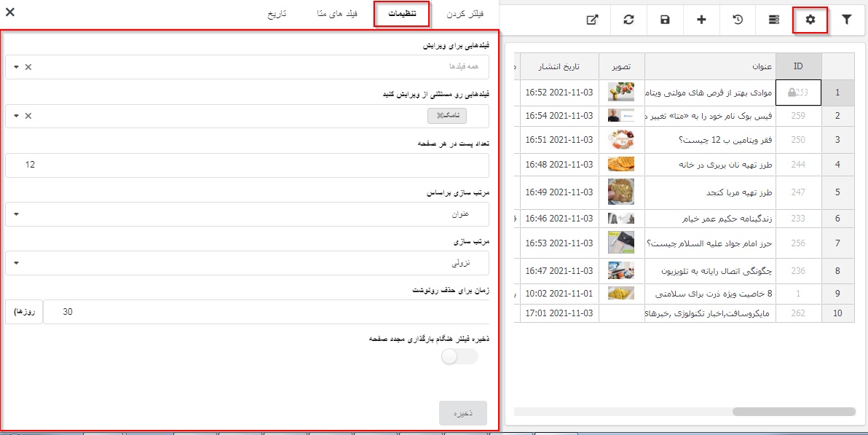
Task: Expand the 'مرتب سازی براساس' dropdown
Action: tap(248, 214)
